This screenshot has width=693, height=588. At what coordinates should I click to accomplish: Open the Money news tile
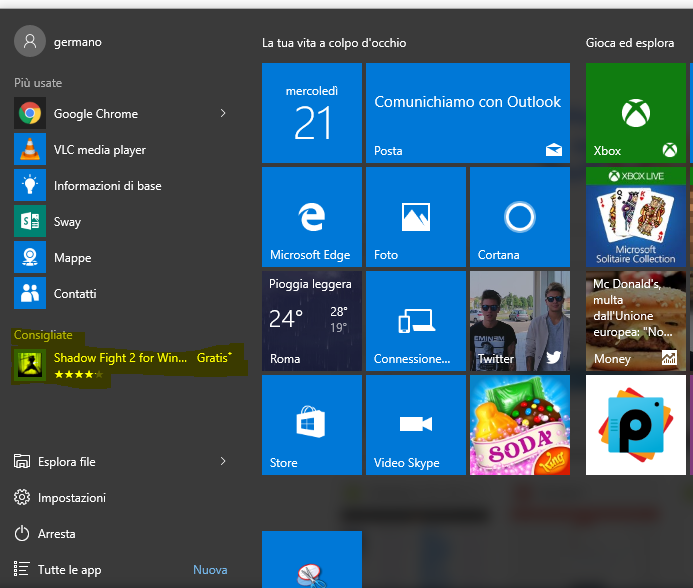(x=636, y=321)
